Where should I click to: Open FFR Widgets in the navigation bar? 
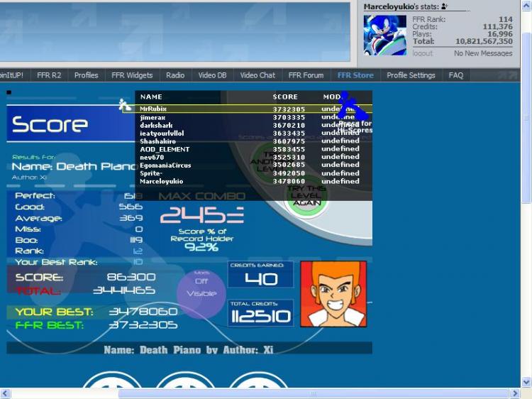pyautogui.click(x=132, y=75)
